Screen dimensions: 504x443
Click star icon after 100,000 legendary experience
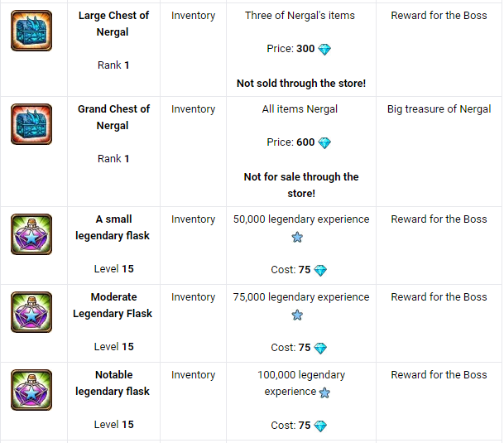(x=325, y=392)
